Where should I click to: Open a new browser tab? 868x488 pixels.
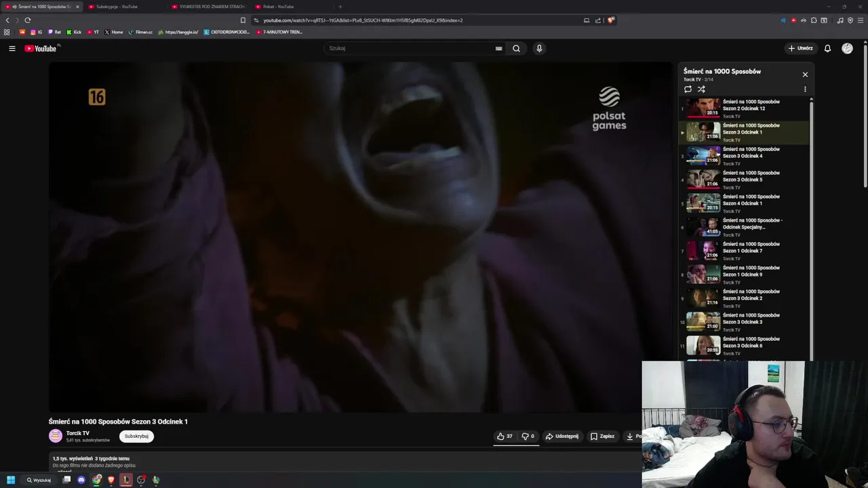point(340,7)
